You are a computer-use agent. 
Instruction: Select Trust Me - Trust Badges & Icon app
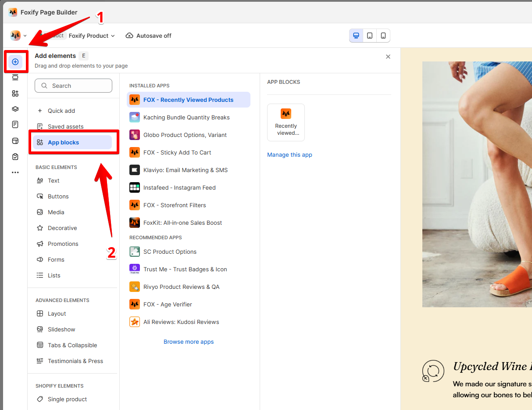[x=189, y=269]
